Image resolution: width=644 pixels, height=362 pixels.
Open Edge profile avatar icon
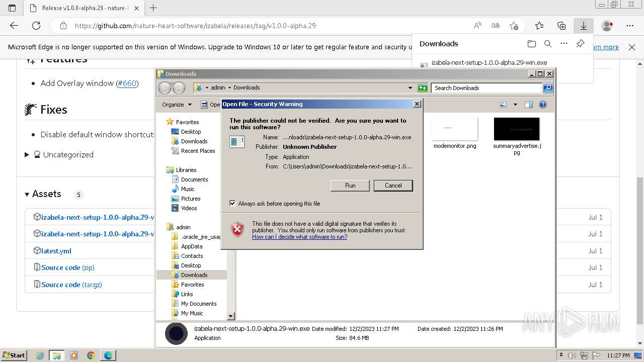point(607,26)
